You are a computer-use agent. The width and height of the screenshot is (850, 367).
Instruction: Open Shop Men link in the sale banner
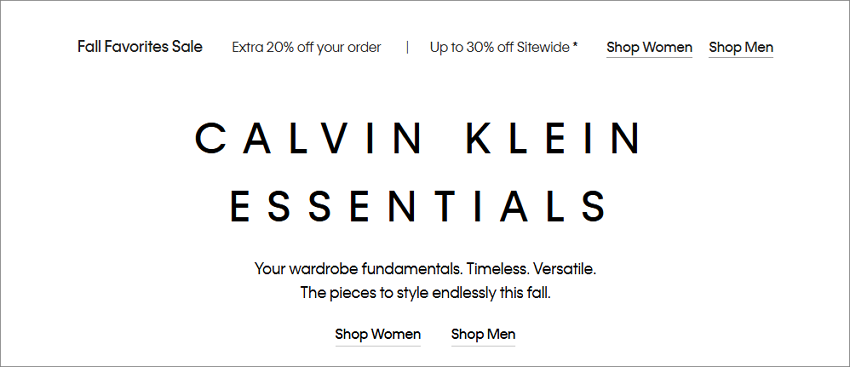[741, 48]
